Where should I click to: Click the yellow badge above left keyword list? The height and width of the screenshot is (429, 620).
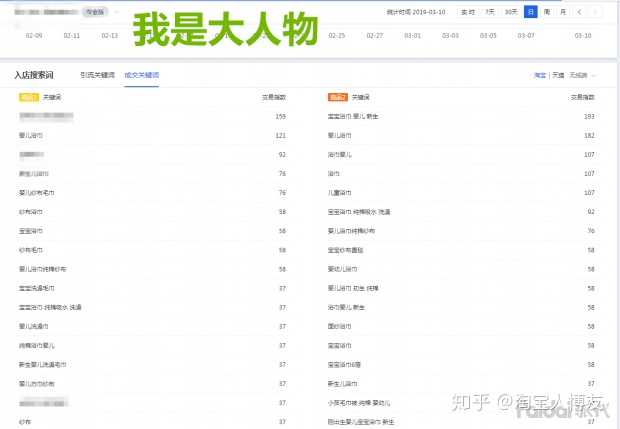tap(28, 97)
